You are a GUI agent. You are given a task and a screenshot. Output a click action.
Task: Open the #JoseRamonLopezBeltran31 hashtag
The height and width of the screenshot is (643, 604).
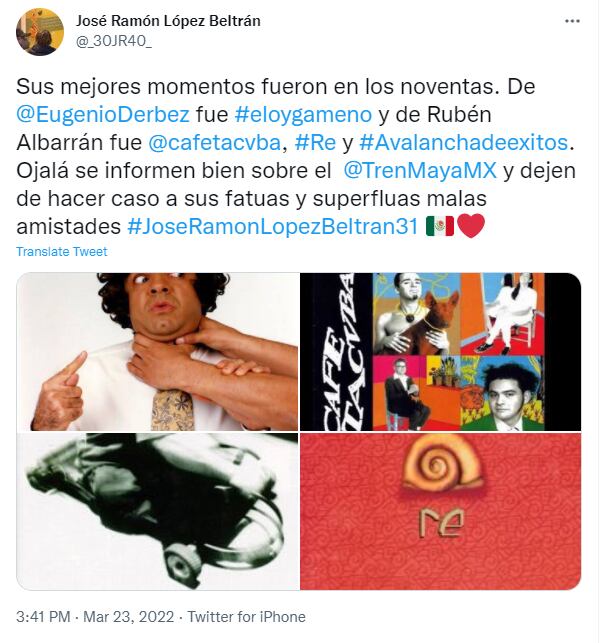coord(273,226)
